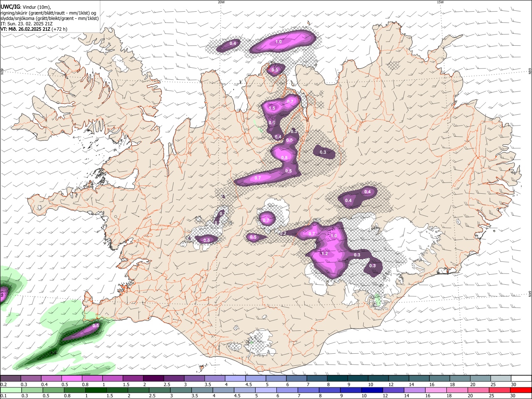Select lower-row deep blue swatch between 10 and 12
The width and height of the screenshot is (532, 399).
(x=372, y=390)
